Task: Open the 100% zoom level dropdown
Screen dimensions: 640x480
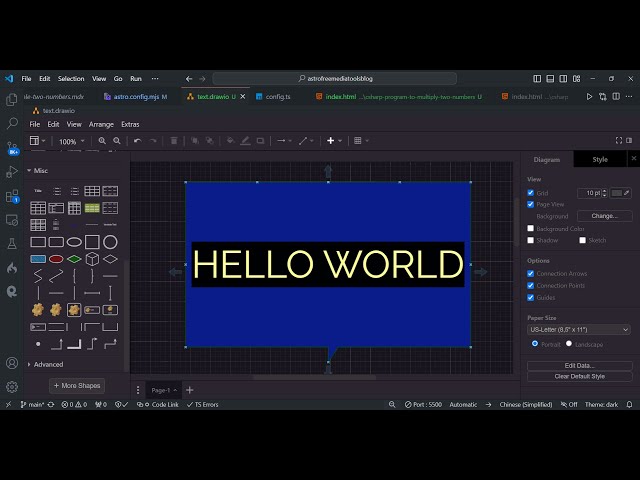Action: point(69,141)
